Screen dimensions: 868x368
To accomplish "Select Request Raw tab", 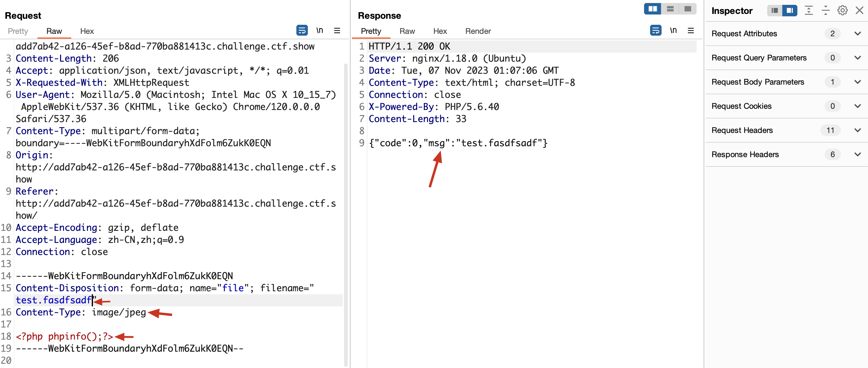I will tap(54, 31).
